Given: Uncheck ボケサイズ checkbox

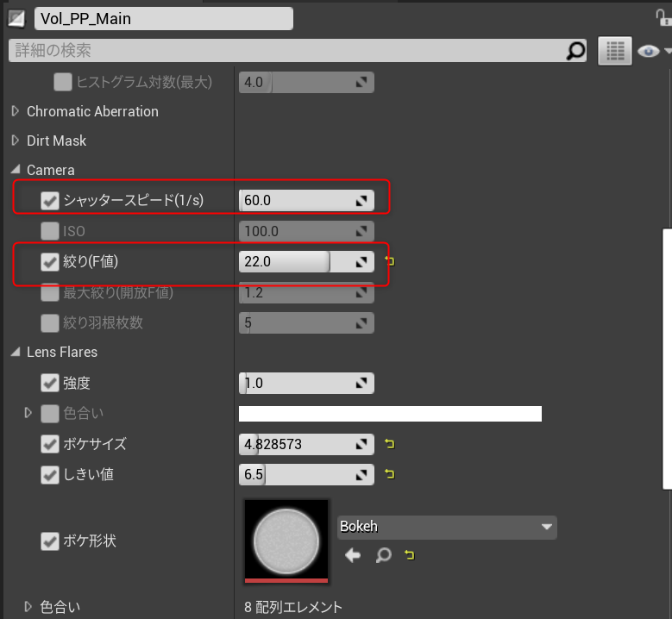Looking at the screenshot, I should click(x=50, y=444).
